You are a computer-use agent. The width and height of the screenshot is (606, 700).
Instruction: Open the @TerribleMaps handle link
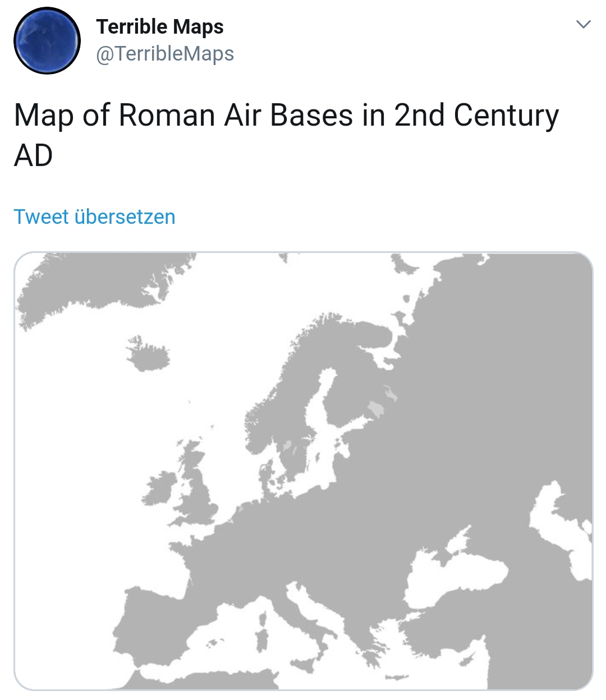pyautogui.click(x=165, y=54)
